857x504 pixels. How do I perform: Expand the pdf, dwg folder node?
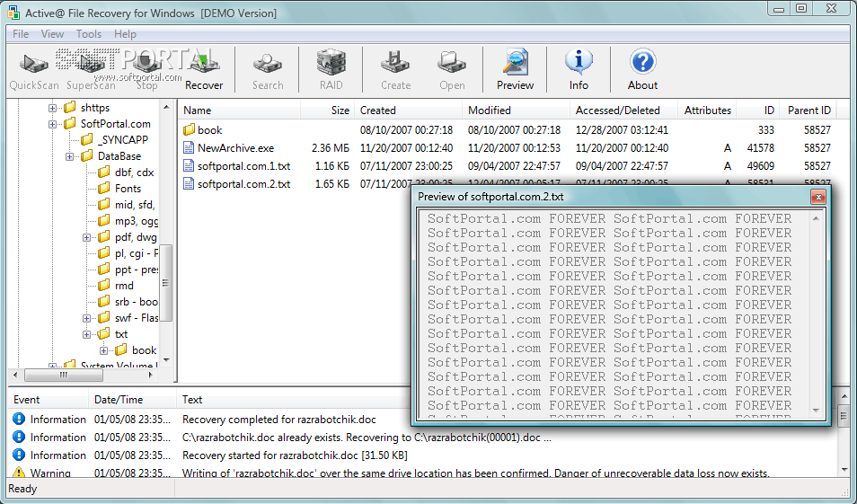(86, 238)
